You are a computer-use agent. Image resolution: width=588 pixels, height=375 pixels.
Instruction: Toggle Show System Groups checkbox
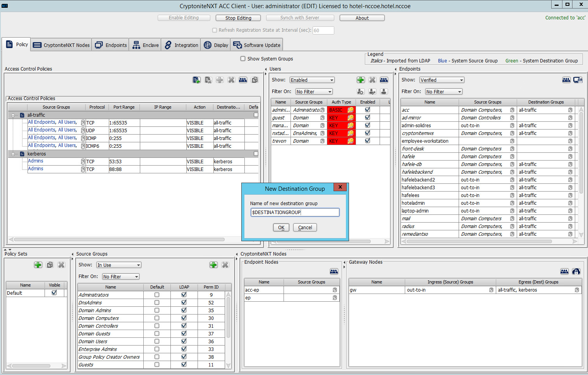[243, 59]
